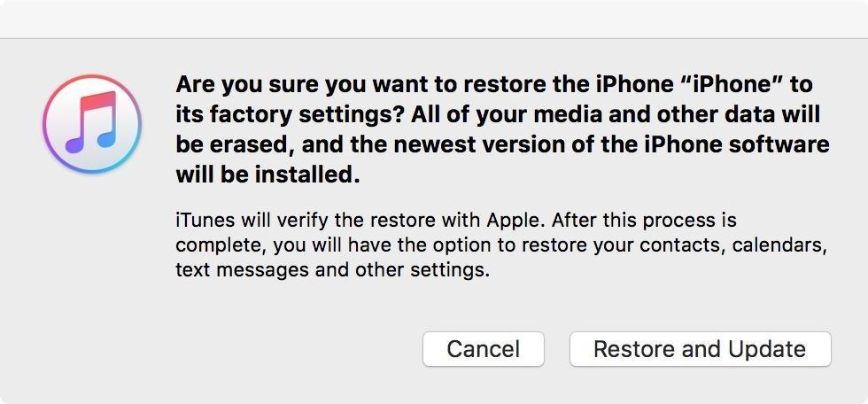Click the dialog's top title bar strip
The image size is (868, 404).
coord(434,19)
